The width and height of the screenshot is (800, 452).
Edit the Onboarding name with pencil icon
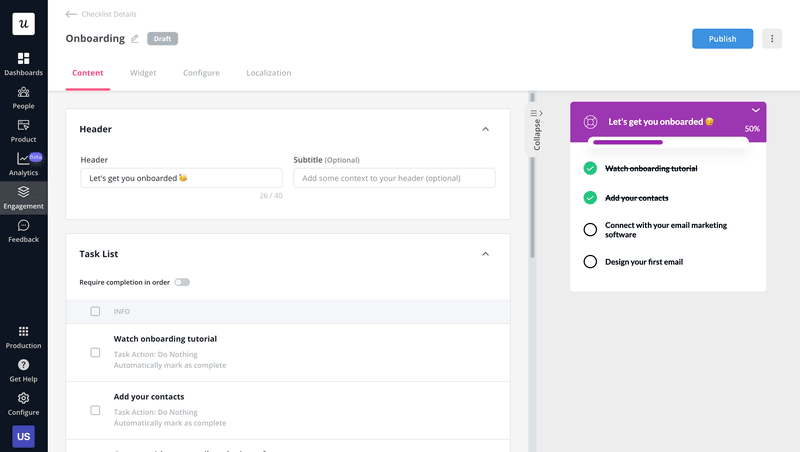[135, 39]
